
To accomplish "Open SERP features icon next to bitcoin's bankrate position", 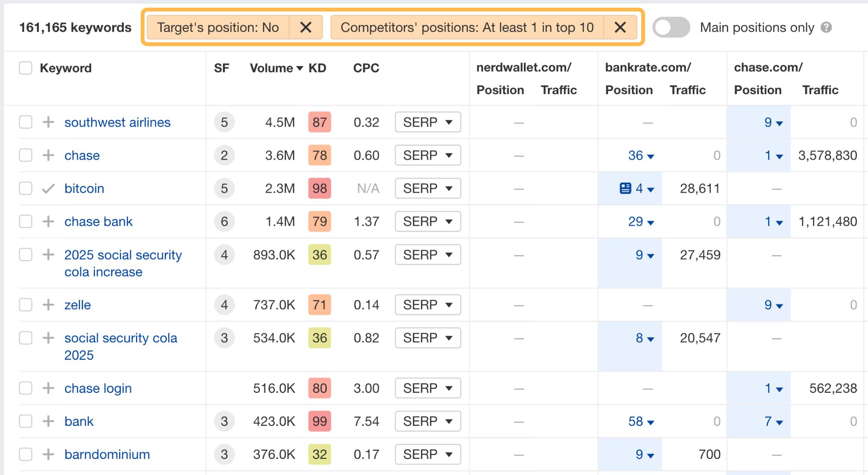I will [x=626, y=189].
